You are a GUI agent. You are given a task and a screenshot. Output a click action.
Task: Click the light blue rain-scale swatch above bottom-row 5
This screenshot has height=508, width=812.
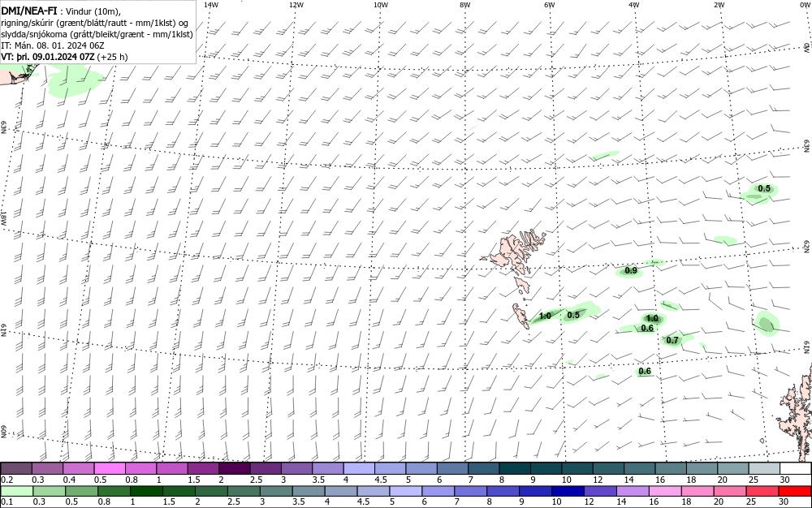pyautogui.click(x=405, y=491)
